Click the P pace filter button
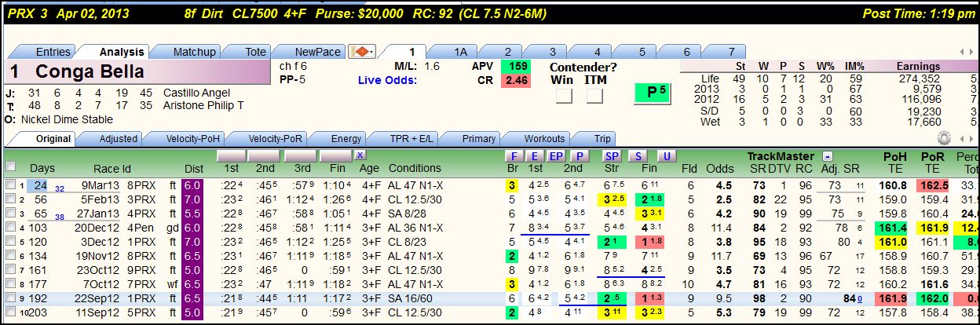Image resolution: width=980 pixels, height=325 pixels. tap(579, 155)
